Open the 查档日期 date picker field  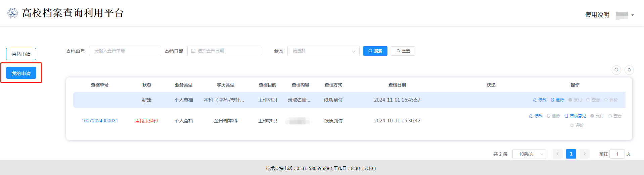(x=224, y=51)
